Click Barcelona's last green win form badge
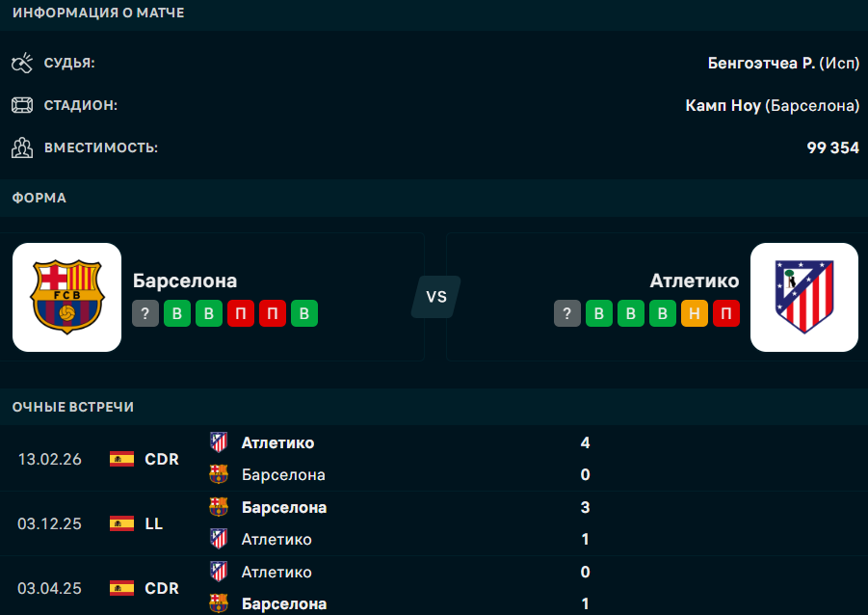This screenshot has height=615, width=868. click(x=304, y=313)
